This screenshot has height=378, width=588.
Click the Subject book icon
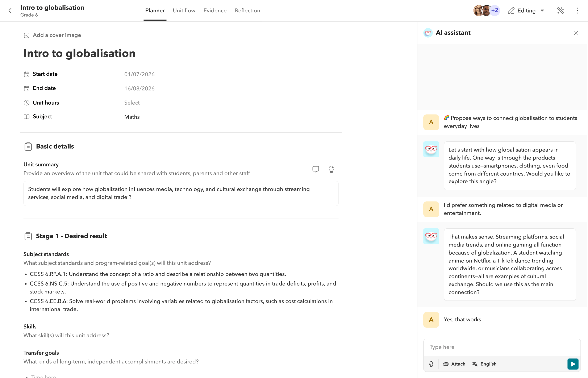pyautogui.click(x=26, y=117)
